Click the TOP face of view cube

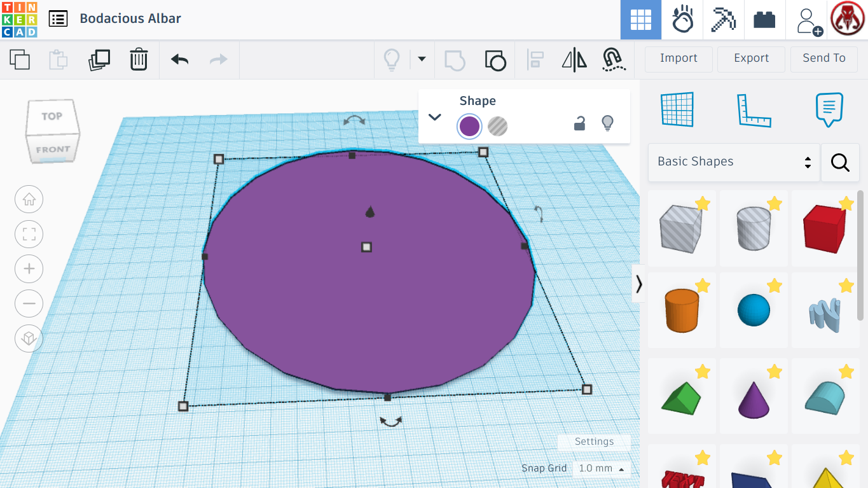coord(52,116)
